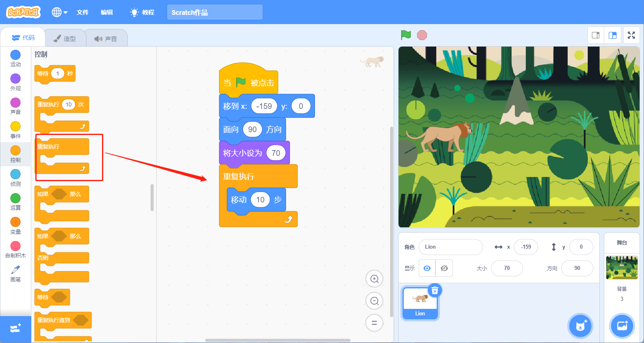Switch to the 代码 tab
644x343 pixels.
coord(23,38)
